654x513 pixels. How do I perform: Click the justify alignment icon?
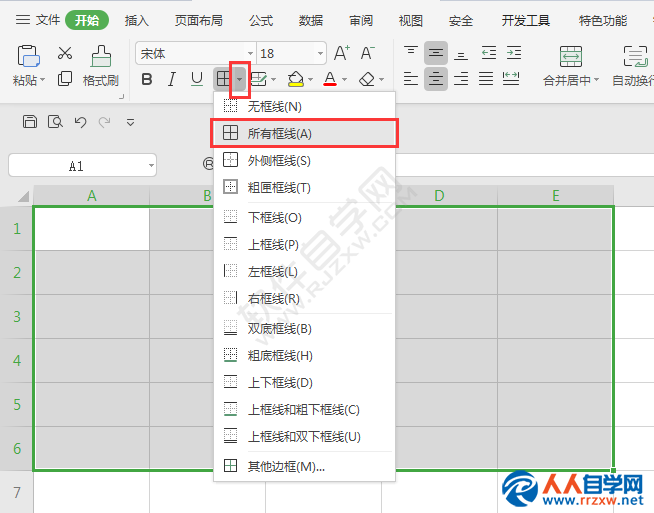pos(486,78)
